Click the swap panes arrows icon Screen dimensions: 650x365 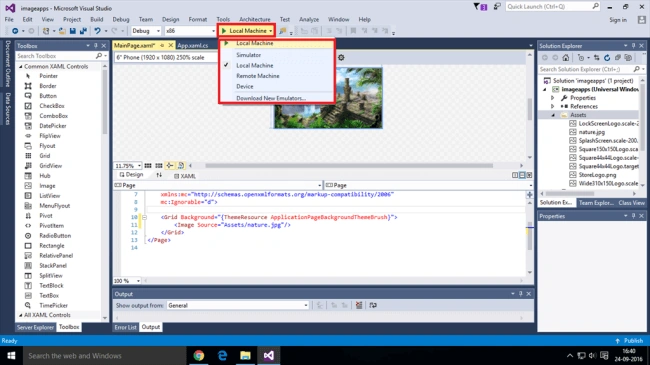coord(159,175)
